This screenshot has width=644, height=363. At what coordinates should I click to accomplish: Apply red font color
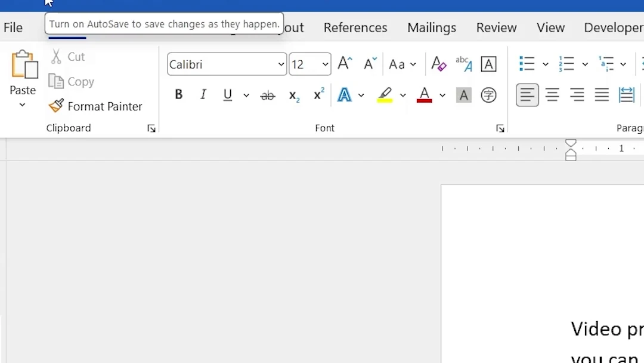425,95
